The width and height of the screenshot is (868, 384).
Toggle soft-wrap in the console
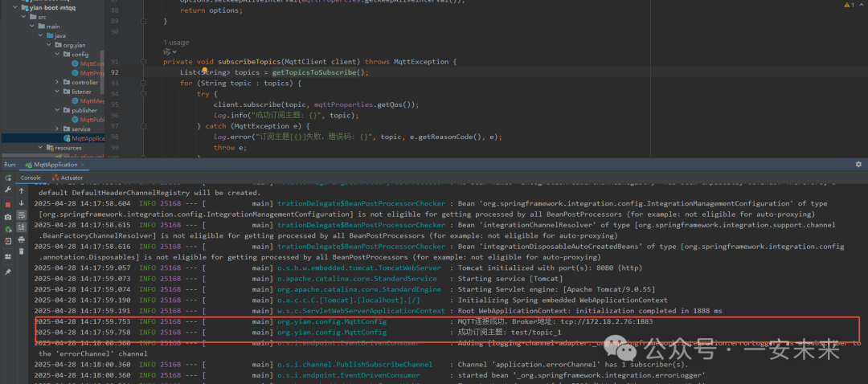coord(22,215)
